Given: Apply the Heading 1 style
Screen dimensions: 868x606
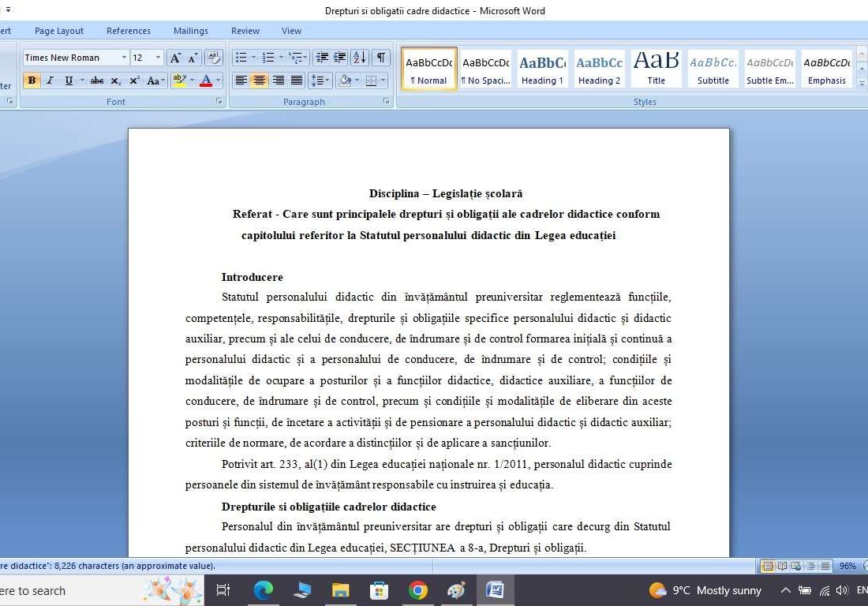Looking at the screenshot, I should (541, 69).
